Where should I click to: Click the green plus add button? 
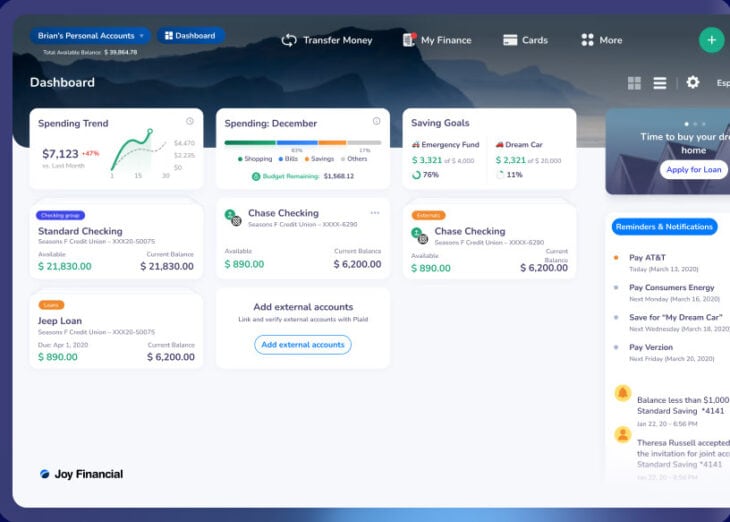coord(711,40)
